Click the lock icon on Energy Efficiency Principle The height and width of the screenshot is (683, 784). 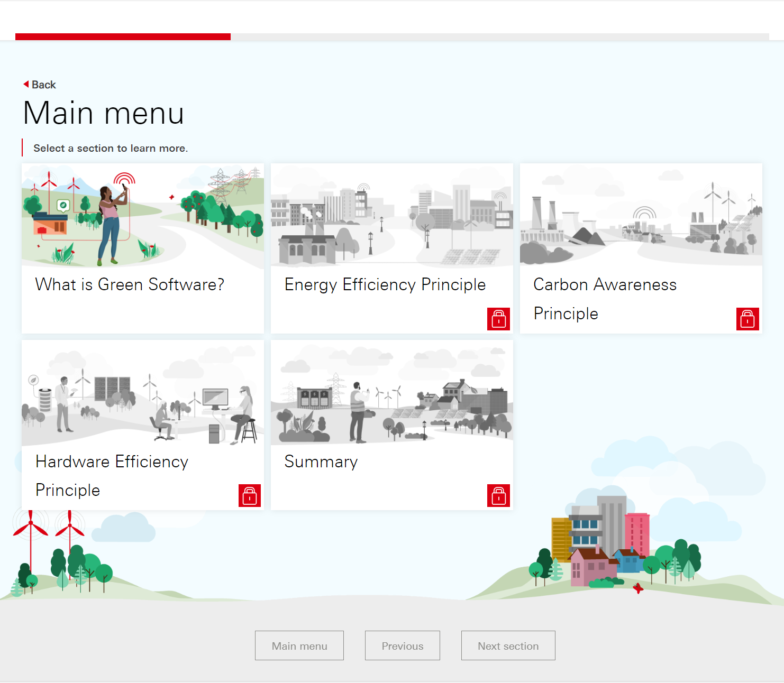tap(498, 319)
